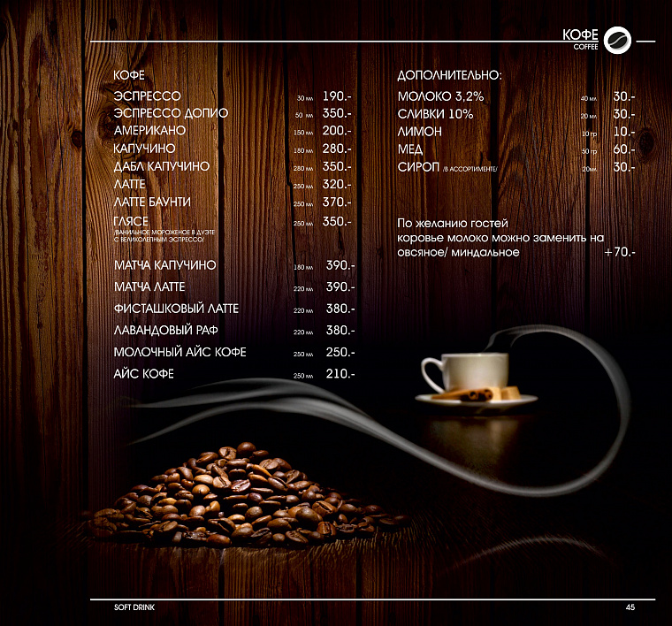Select the МАТЧА КАПУЧИНО item
Image resolution: width=672 pixels, height=626 pixels.
click(x=165, y=265)
